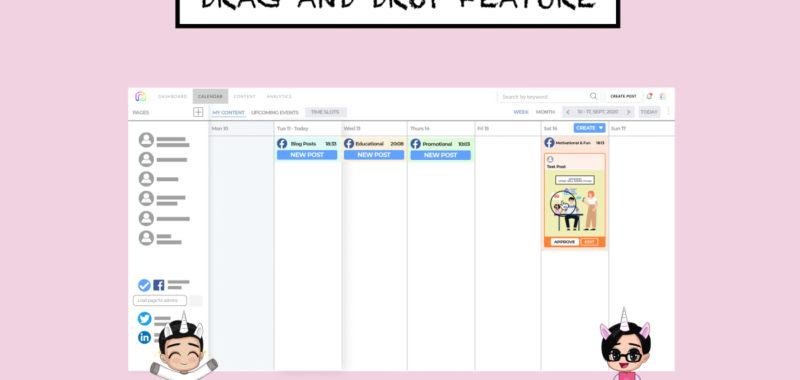
Task: Click the Facebook icon on Educational slot
Action: pyautogui.click(x=349, y=144)
